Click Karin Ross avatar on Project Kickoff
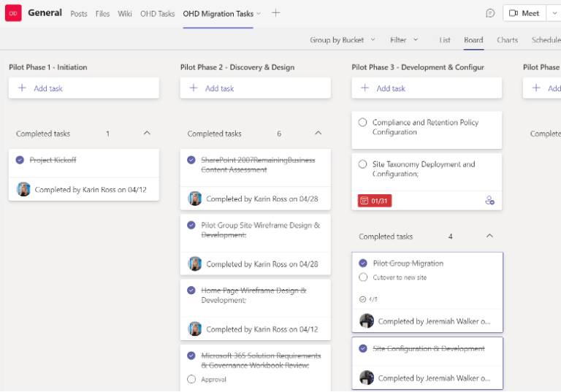 [23, 189]
